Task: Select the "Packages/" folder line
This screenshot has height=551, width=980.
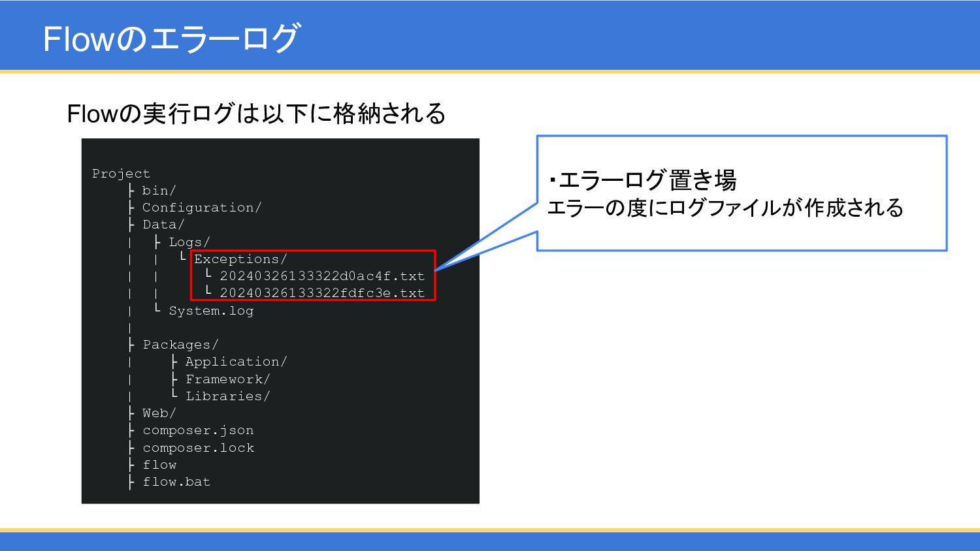Action: tap(180, 345)
